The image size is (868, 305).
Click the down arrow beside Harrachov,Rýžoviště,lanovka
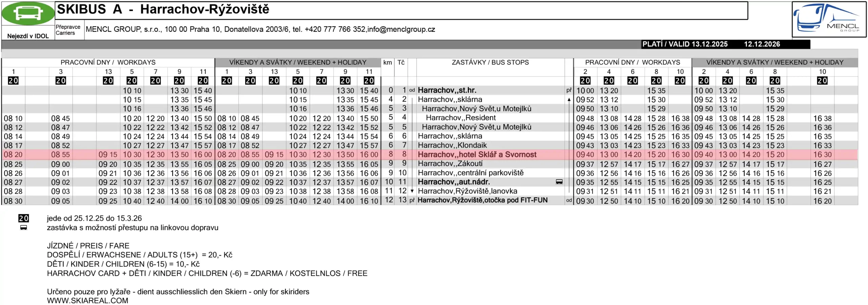[412, 191]
